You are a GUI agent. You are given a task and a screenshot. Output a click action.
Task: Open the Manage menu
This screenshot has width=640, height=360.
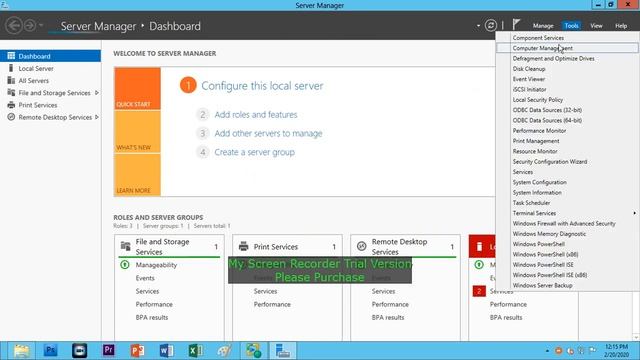(x=543, y=26)
